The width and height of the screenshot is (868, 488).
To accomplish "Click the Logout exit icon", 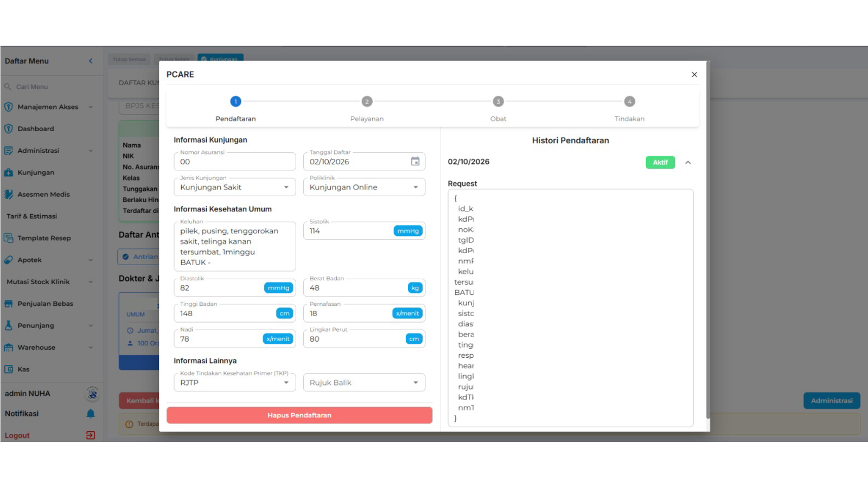I will (x=91, y=435).
